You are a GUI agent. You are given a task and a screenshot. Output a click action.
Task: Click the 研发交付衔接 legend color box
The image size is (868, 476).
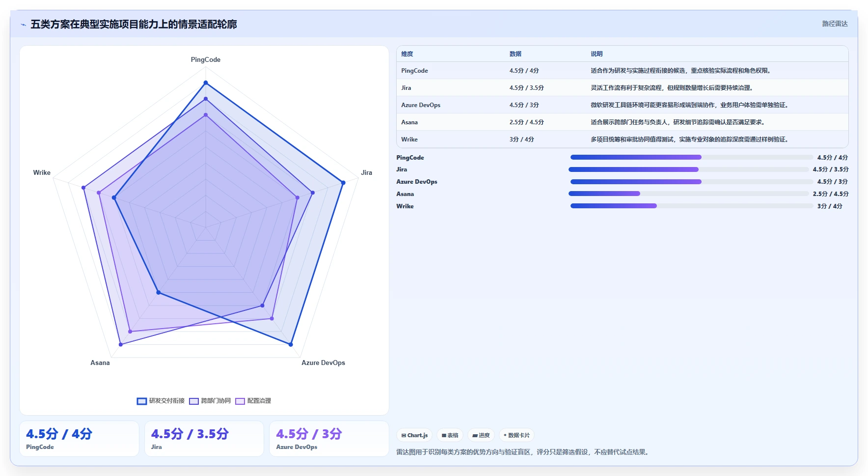click(142, 401)
